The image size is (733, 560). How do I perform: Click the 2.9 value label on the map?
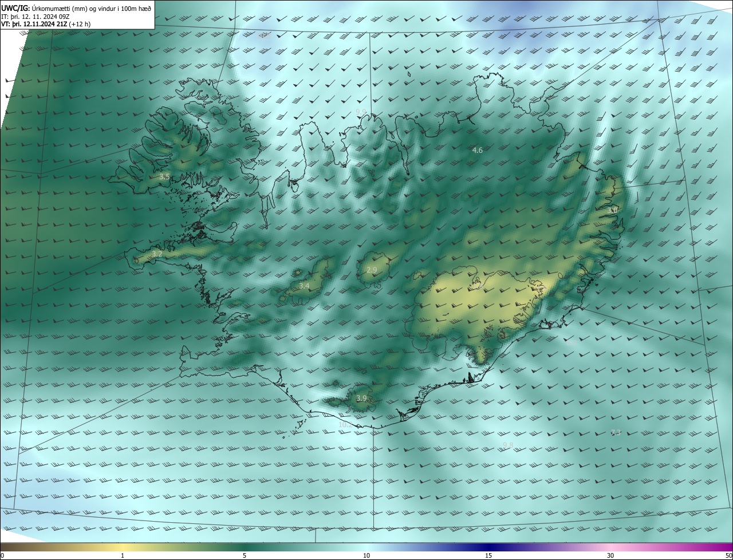(372, 270)
